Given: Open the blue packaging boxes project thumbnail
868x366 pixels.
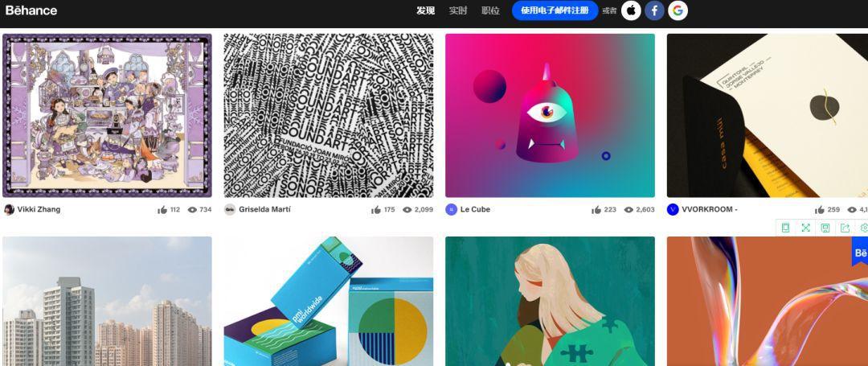Looking at the screenshot, I should tap(328, 301).
